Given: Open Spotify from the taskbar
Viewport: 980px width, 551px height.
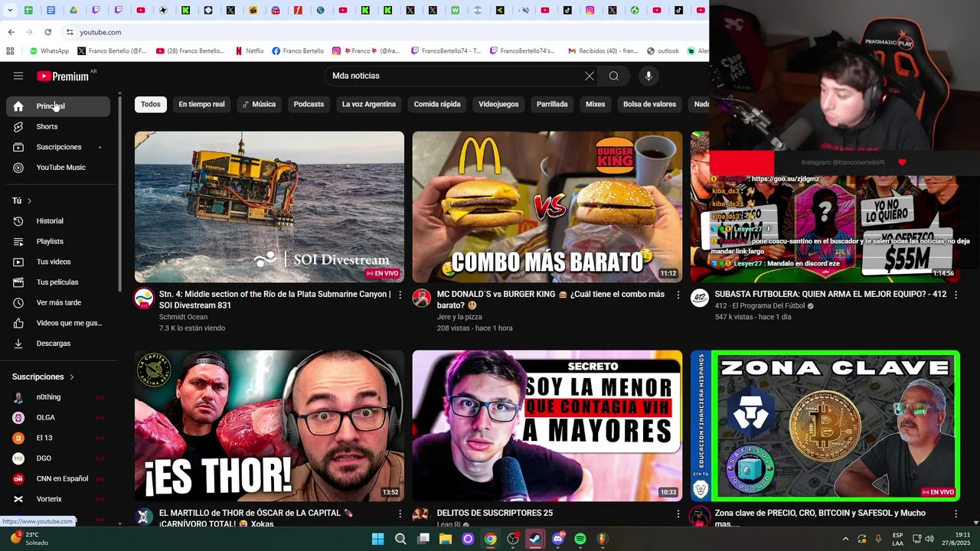Looking at the screenshot, I should (580, 539).
